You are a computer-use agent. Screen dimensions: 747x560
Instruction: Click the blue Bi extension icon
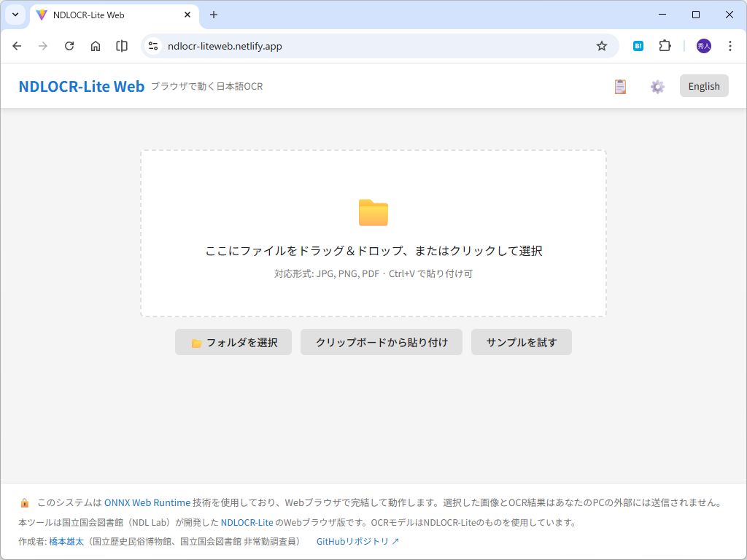pyautogui.click(x=638, y=45)
